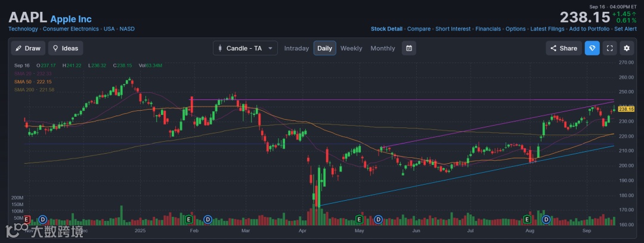
Task: Click the earnings E marker at May
Action: click(360, 220)
